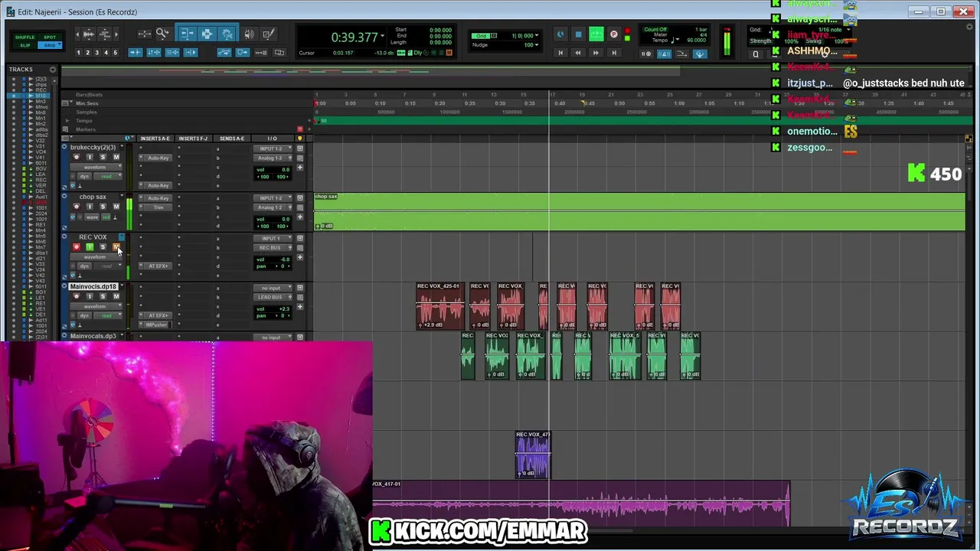Click the green Play button in transport
This screenshot has height=551, width=980.
pyautogui.click(x=596, y=34)
